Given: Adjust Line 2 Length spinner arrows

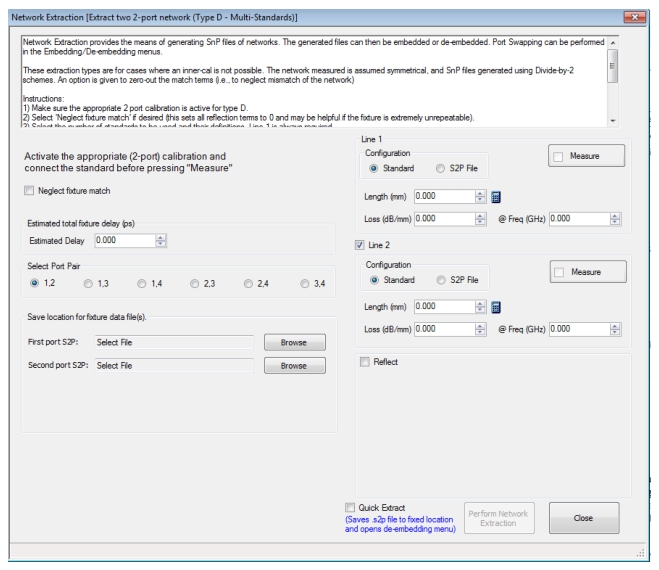Looking at the screenshot, I should pos(480,307).
